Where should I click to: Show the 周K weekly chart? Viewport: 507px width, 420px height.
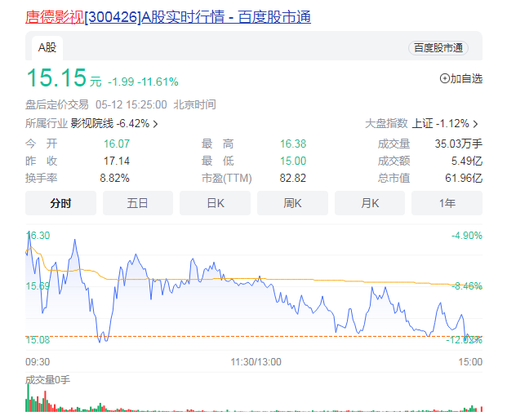tap(292, 203)
